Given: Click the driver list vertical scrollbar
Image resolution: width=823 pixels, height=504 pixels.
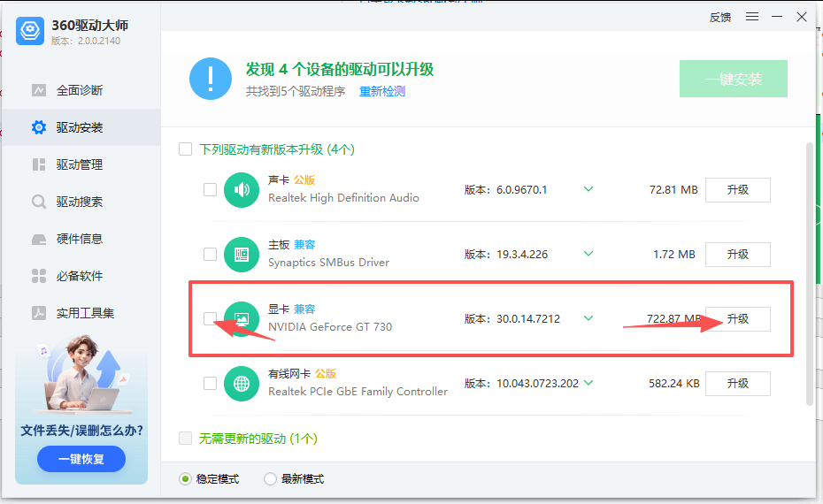Looking at the screenshot, I should tap(810, 273).
